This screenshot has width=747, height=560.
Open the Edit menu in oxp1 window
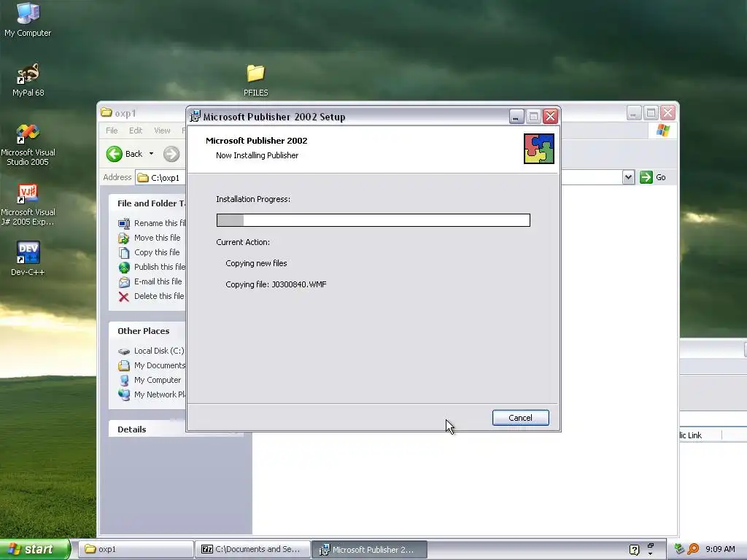(136, 131)
